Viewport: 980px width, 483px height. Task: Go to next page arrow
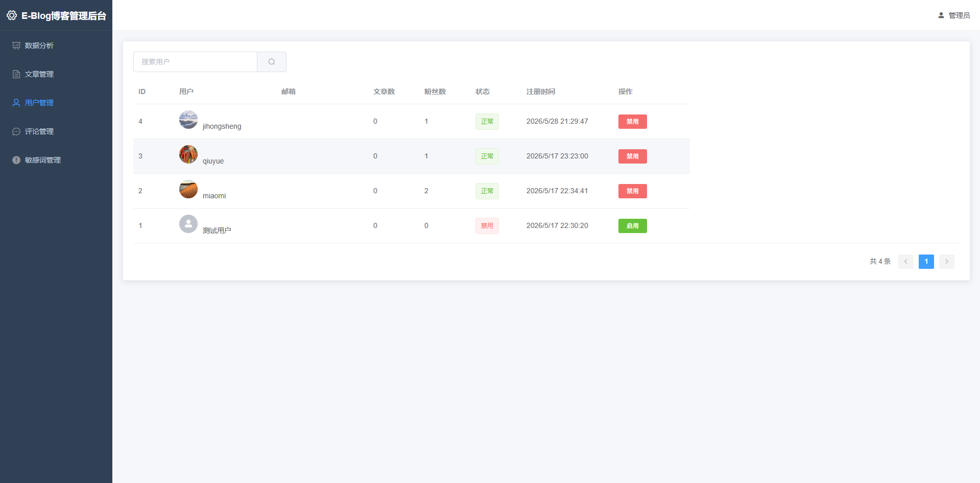[x=947, y=262]
